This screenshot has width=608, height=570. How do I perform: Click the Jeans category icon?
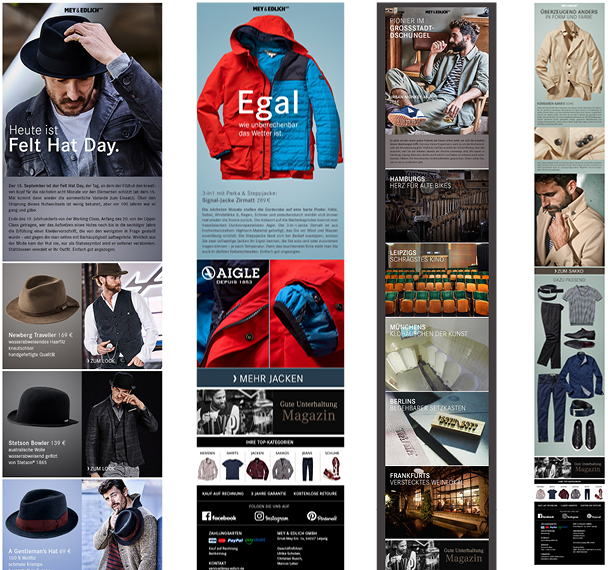pos(307,468)
